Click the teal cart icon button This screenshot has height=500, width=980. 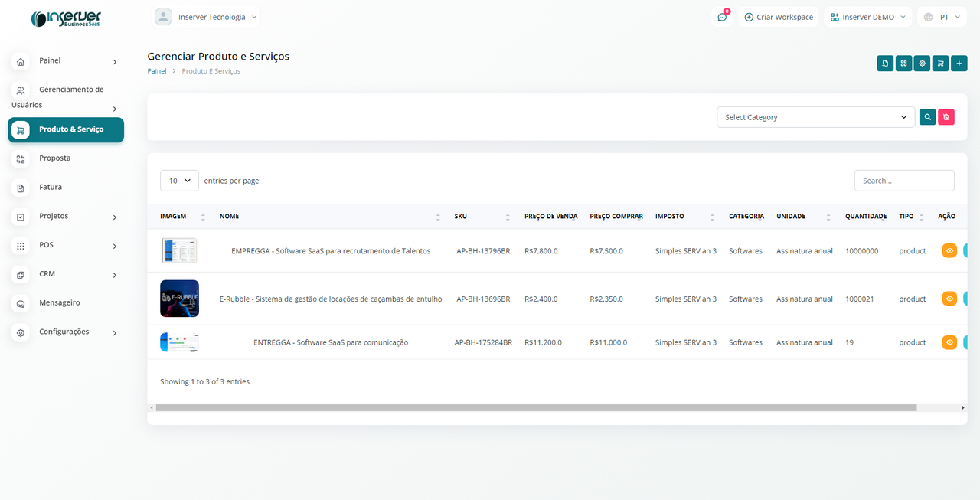(x=941, y=64)
